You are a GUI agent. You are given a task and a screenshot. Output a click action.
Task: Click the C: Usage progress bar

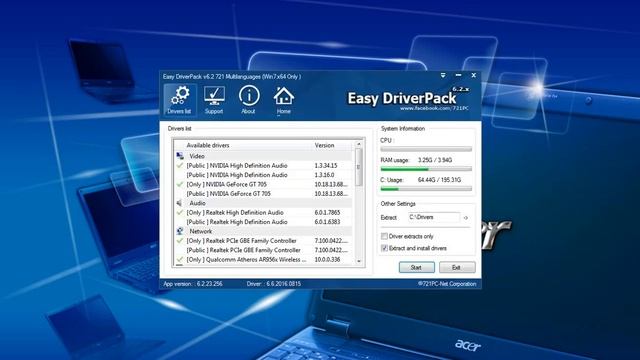[x=426, y=189]
